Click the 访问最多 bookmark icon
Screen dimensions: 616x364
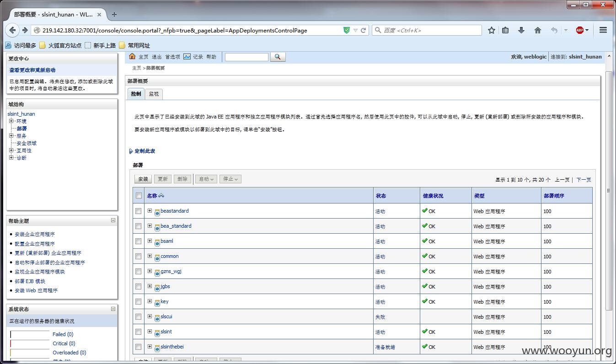click(8, 45)
